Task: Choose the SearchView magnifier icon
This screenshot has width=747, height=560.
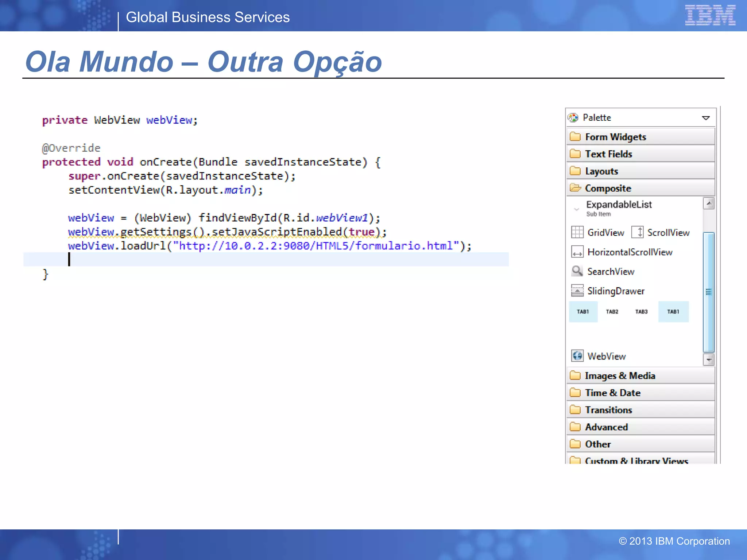Action: click(577, 271)
